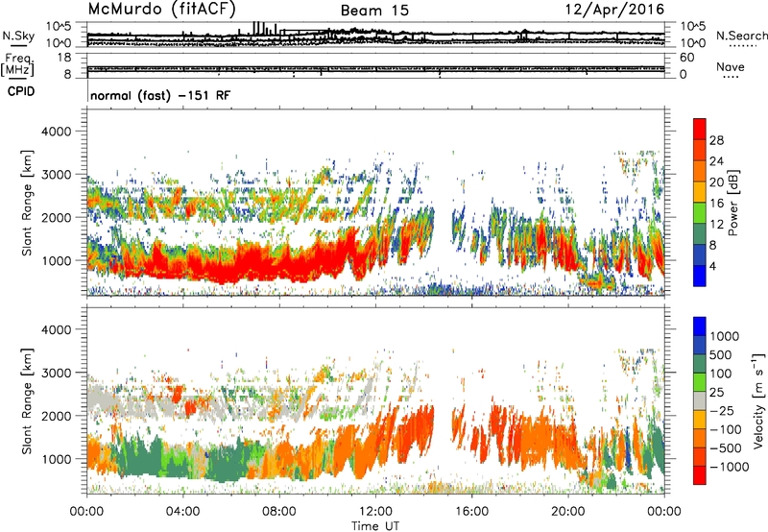Click the -500 label on Velocity colorbar
Image resolution: width=768 pixels, height=532 pixels.
726,448
